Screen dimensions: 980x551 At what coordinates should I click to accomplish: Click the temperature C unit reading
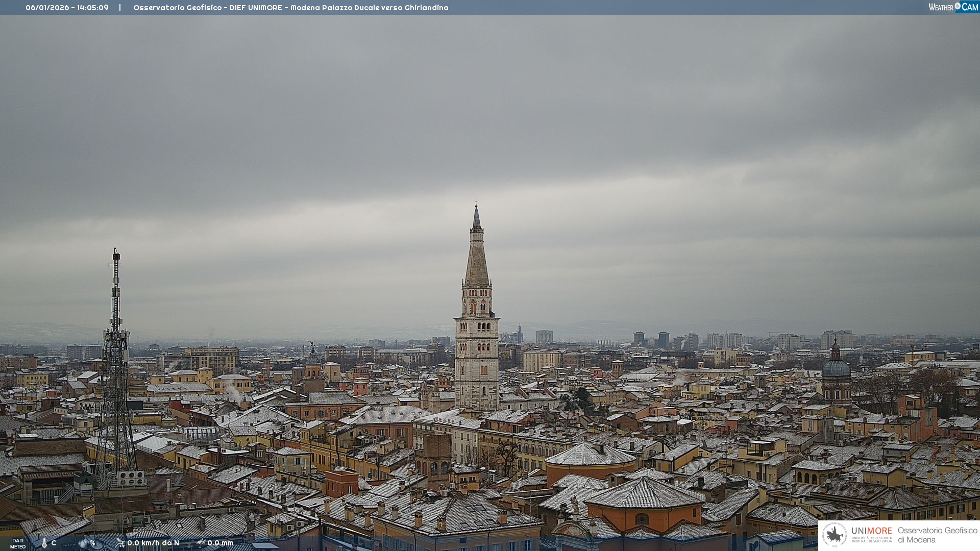tap(54, 543)
